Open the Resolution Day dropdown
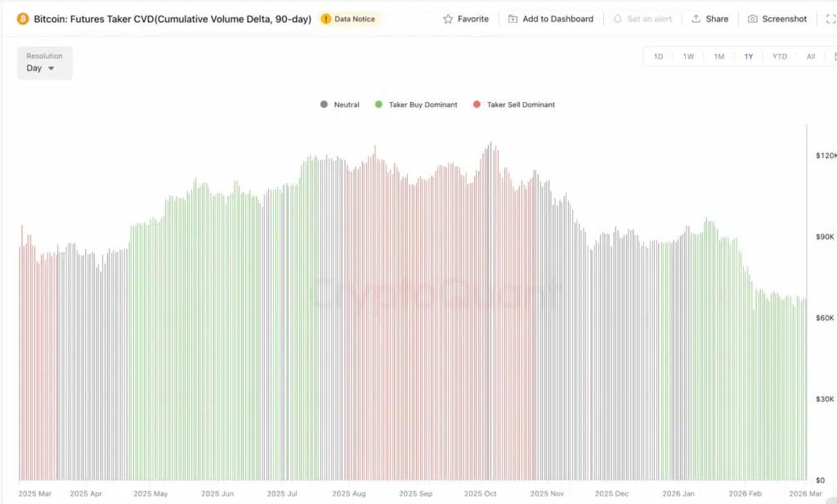The width and height of the screenshot is (837, 504). coord(44,63)
